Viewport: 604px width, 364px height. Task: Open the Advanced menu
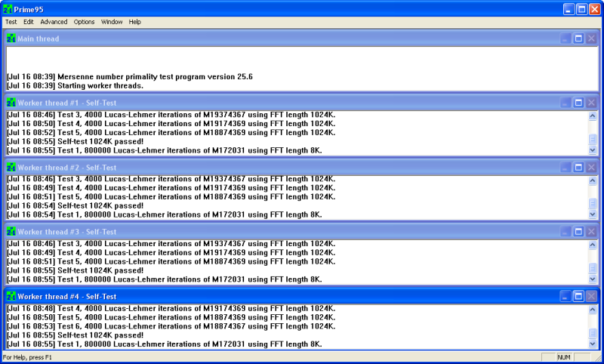54,22
